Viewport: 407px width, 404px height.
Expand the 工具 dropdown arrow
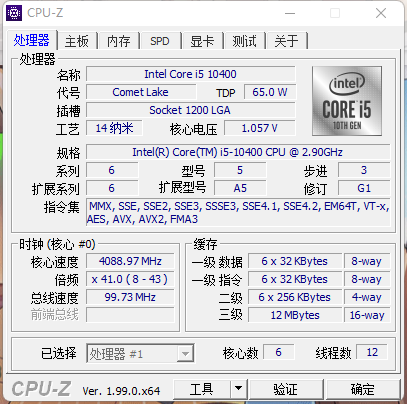[x=238, y=389]
